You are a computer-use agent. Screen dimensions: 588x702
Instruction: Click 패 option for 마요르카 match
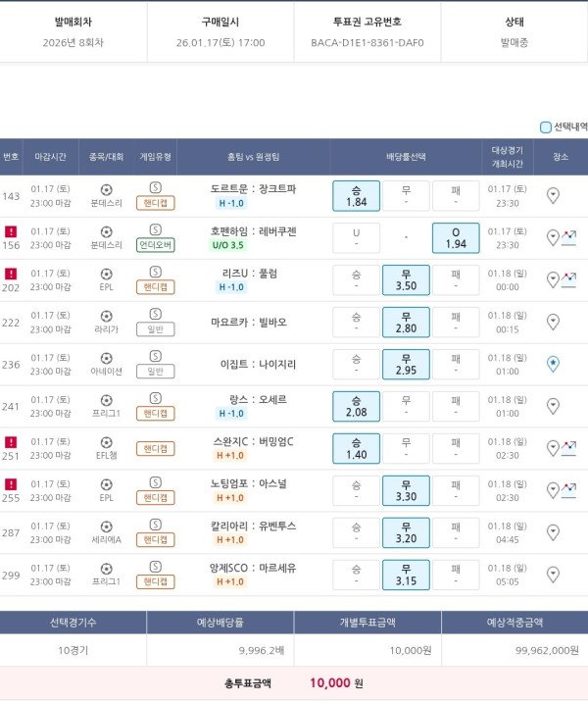[456, 322]
